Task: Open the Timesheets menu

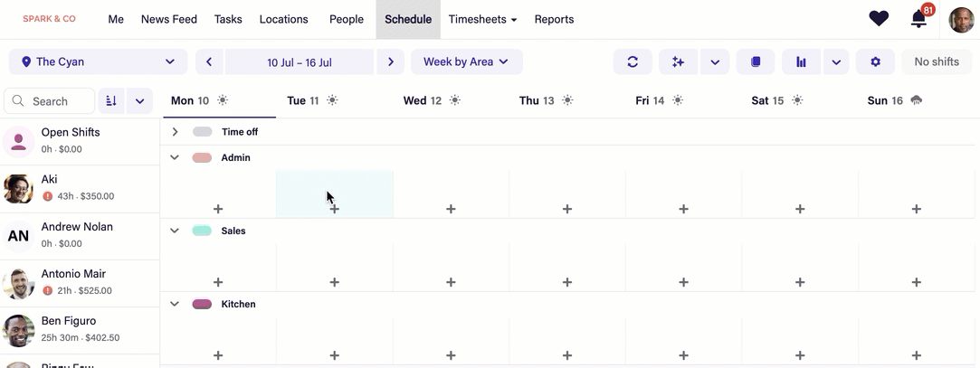Action: [x=482, y=19]
